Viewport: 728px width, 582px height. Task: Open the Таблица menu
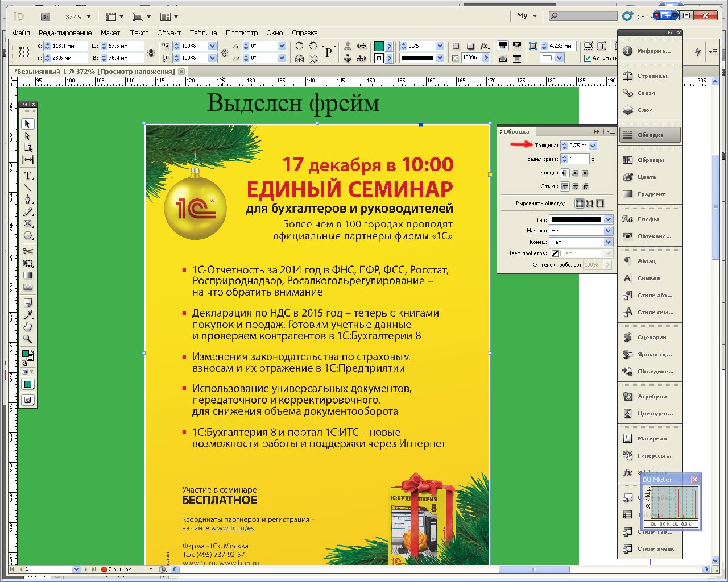tap(204, 33)
